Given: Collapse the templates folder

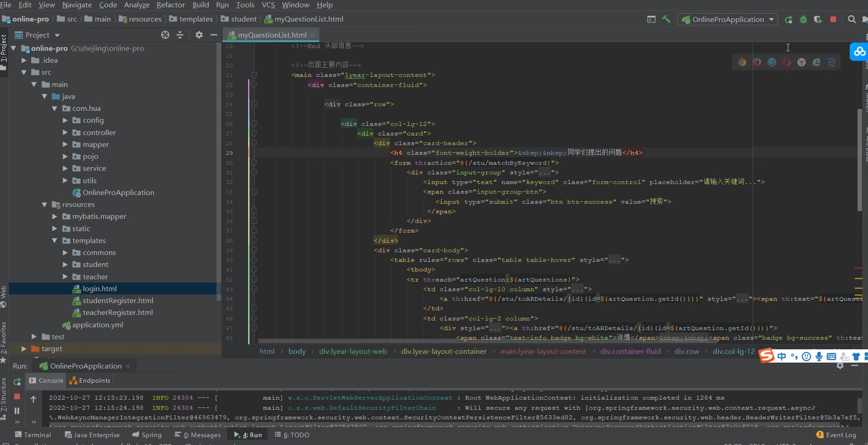Looking at the screenshot, I should (x=54, y=240).
